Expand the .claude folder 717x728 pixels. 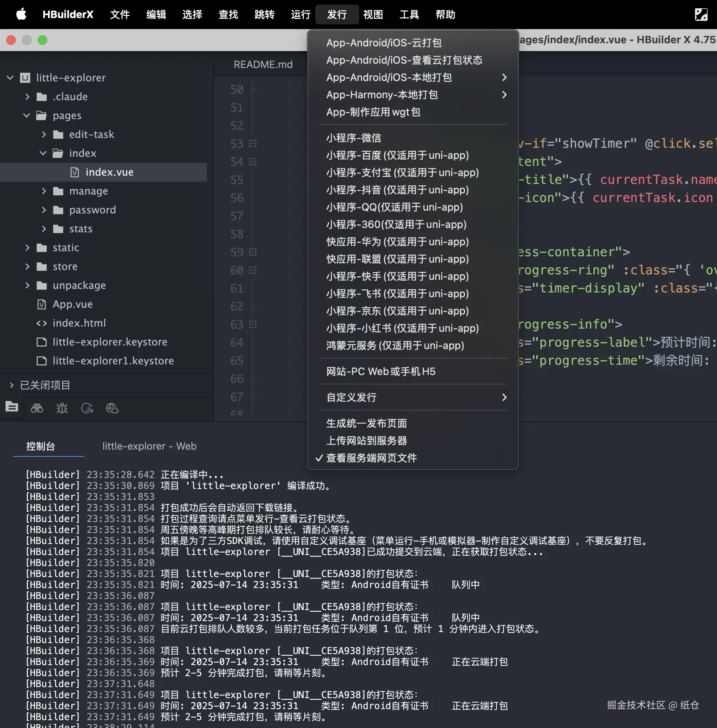click(x=27, y=96)
